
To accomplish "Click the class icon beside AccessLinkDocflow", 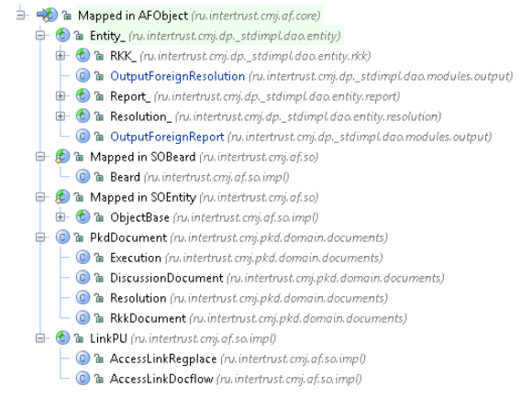I will [x=83, y=379].
